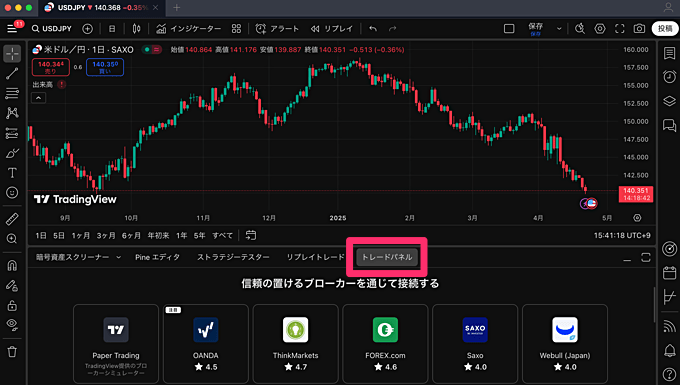
Task: Select the OANDA broker card
Action: [206, 344]
